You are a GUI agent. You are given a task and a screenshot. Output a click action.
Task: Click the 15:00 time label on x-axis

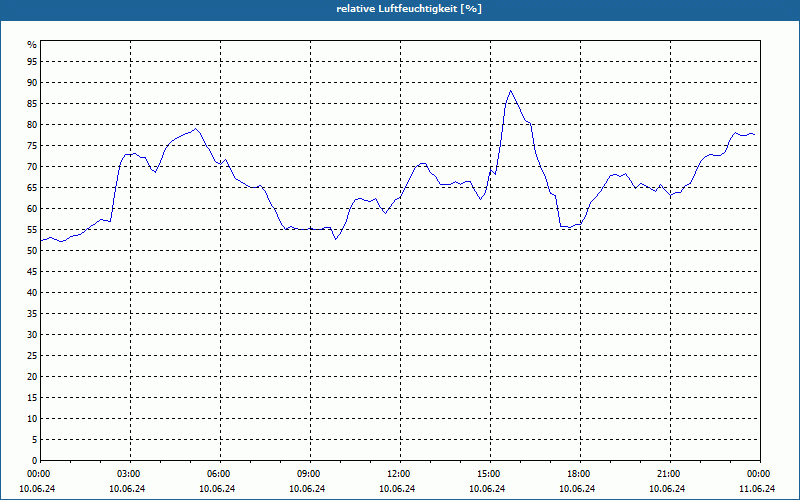[490, 474]
